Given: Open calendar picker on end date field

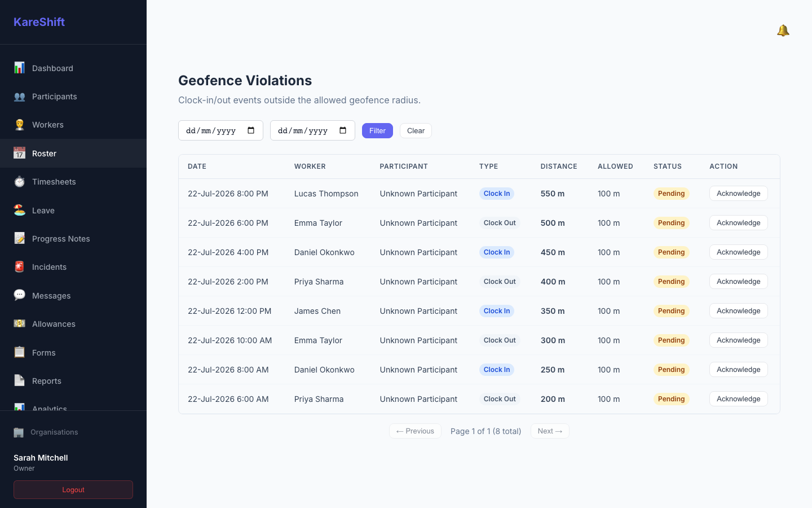Looking at the screenshot, I should [x=343, y=130].
